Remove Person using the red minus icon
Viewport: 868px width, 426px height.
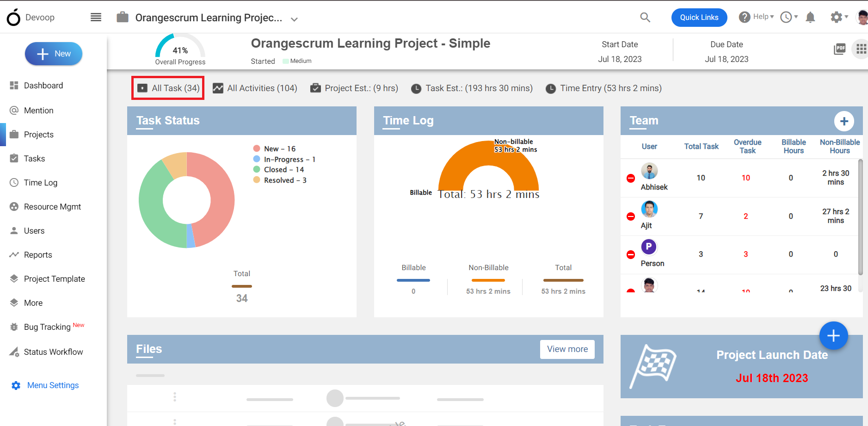[631, 254]
